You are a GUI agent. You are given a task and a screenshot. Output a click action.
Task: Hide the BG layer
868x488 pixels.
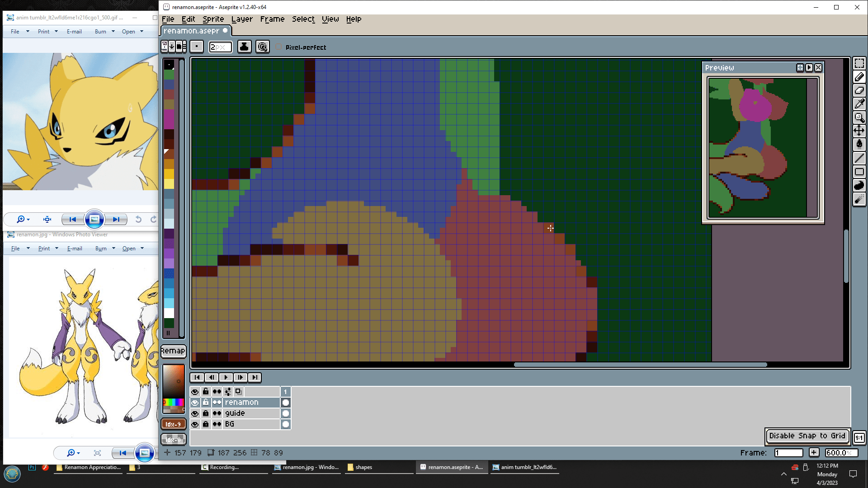point(195,424)
